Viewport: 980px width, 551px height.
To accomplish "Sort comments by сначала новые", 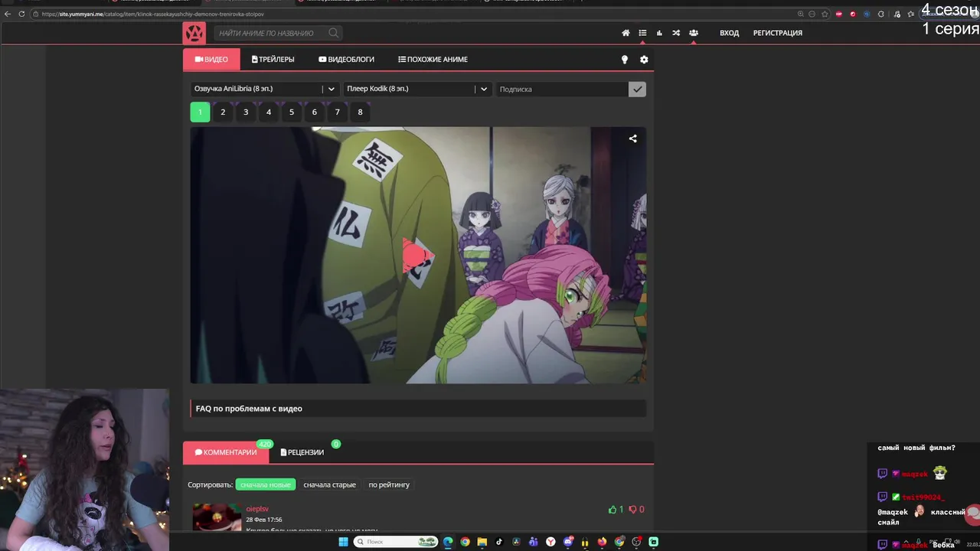I will click(x=266, y=484).
